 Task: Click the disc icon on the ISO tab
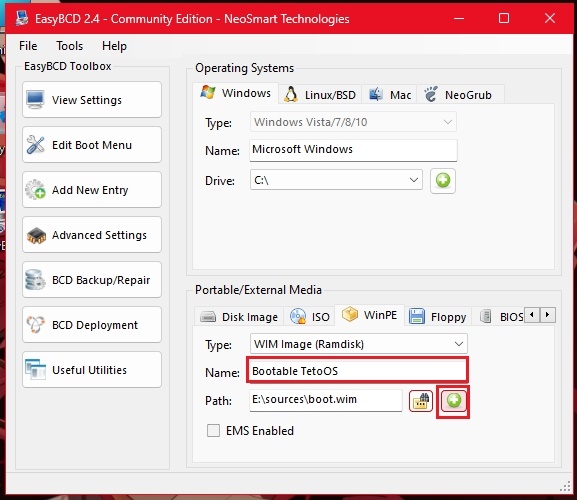point(298,316)
